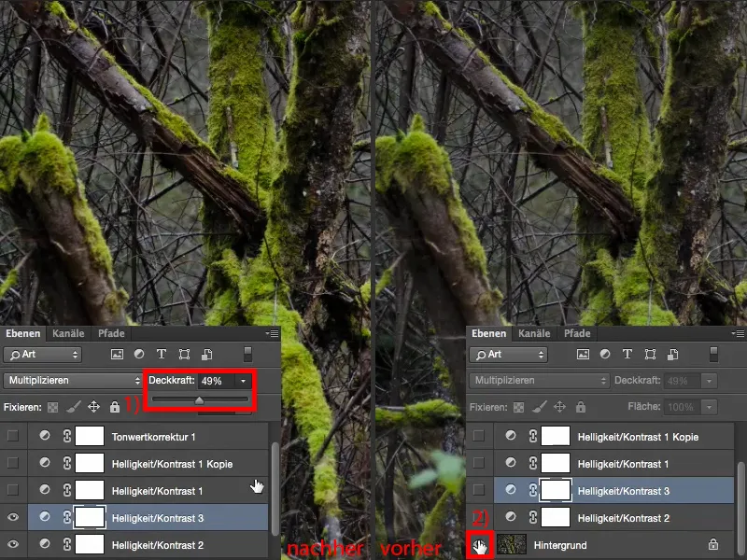Filter shape layers in right Ebenen panel
This screenshot has height=560, width=747.
click(650, 355)
